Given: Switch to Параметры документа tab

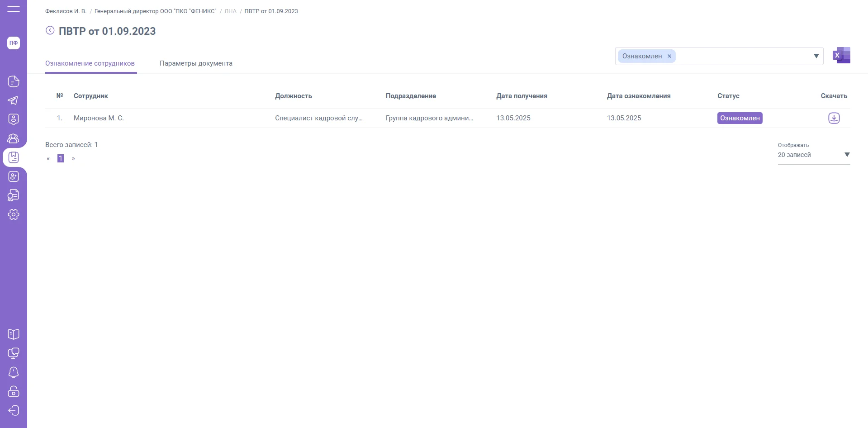Looking at the screenshot, I should click(x=196, y=63).
